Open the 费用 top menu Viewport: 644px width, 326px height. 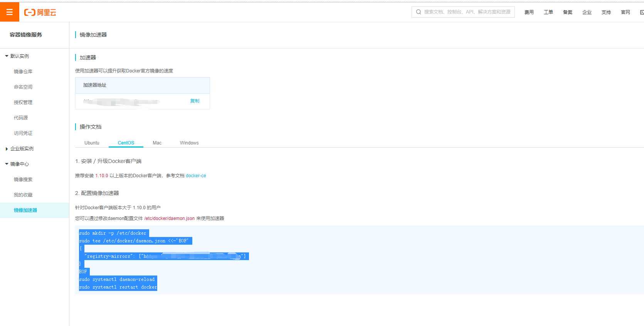[529, 12]
